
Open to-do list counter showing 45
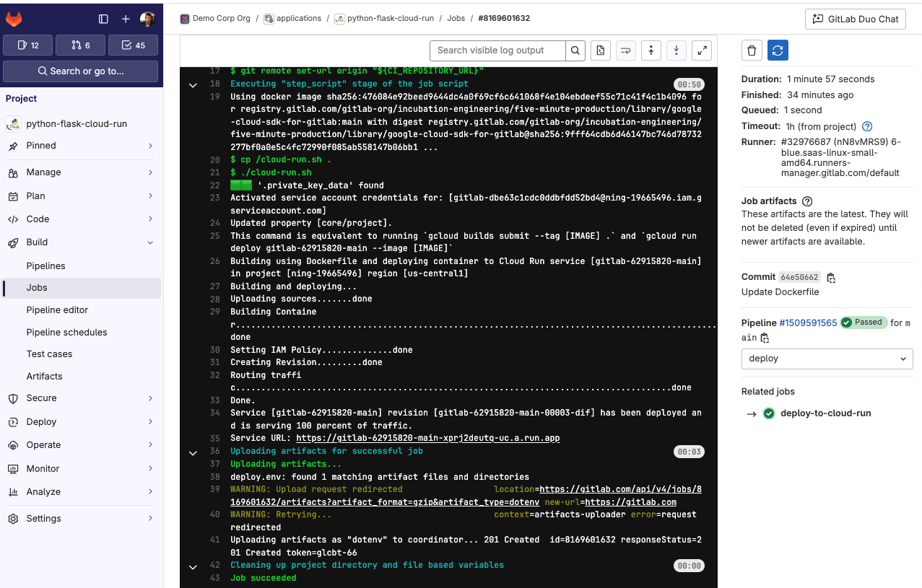tap(133, 45)
